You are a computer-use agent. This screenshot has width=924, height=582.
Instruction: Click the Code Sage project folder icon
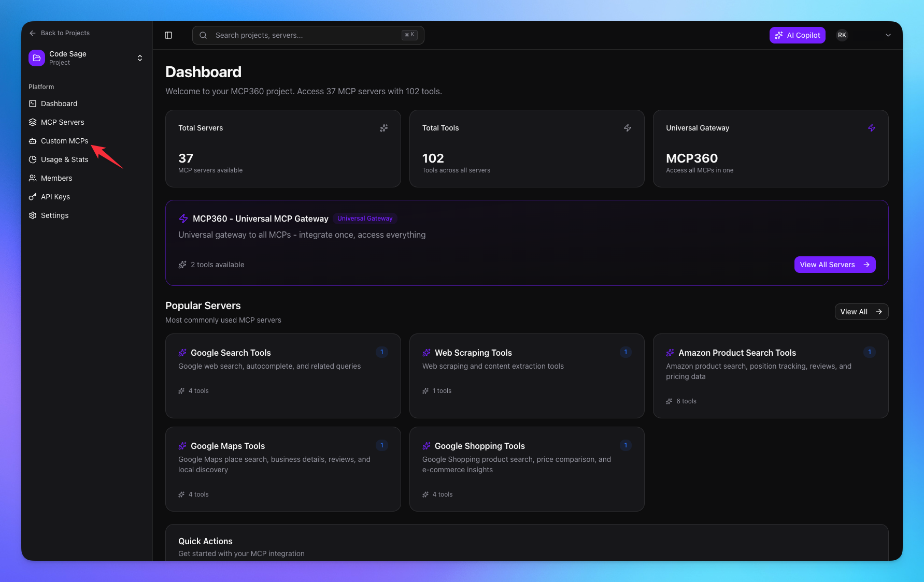37,58
